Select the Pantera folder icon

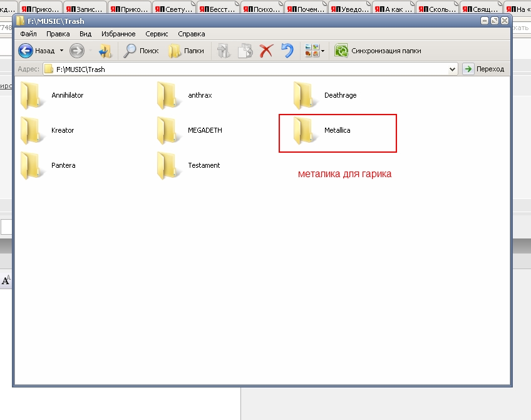33,166
